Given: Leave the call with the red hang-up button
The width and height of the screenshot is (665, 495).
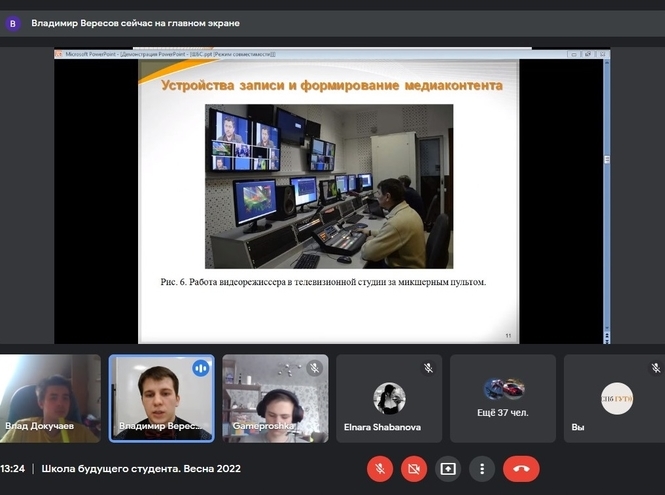Looking at the screenshot, I should (521, 468).
